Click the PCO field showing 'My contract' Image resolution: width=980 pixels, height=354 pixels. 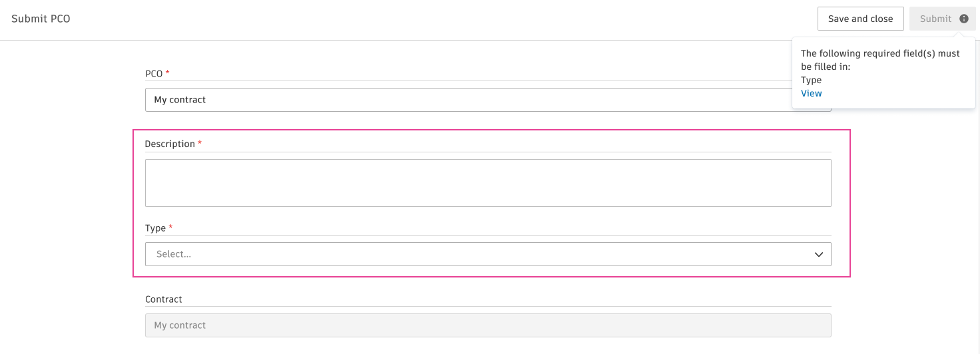coord(466,100)
